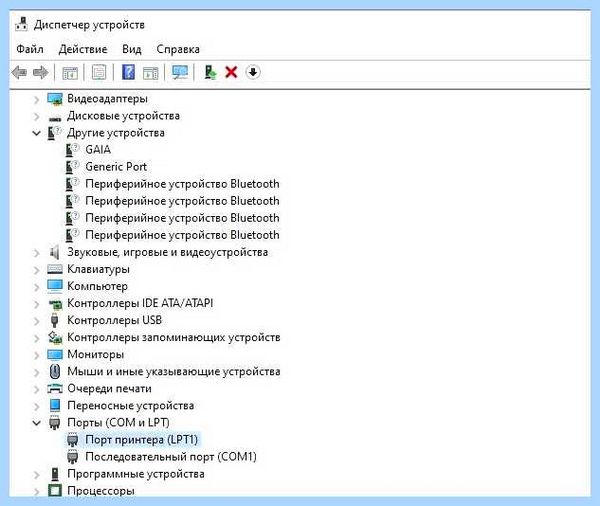The image size is (600, 506).
Task: Open the Действие menu
Action: [x=83, y=49]
